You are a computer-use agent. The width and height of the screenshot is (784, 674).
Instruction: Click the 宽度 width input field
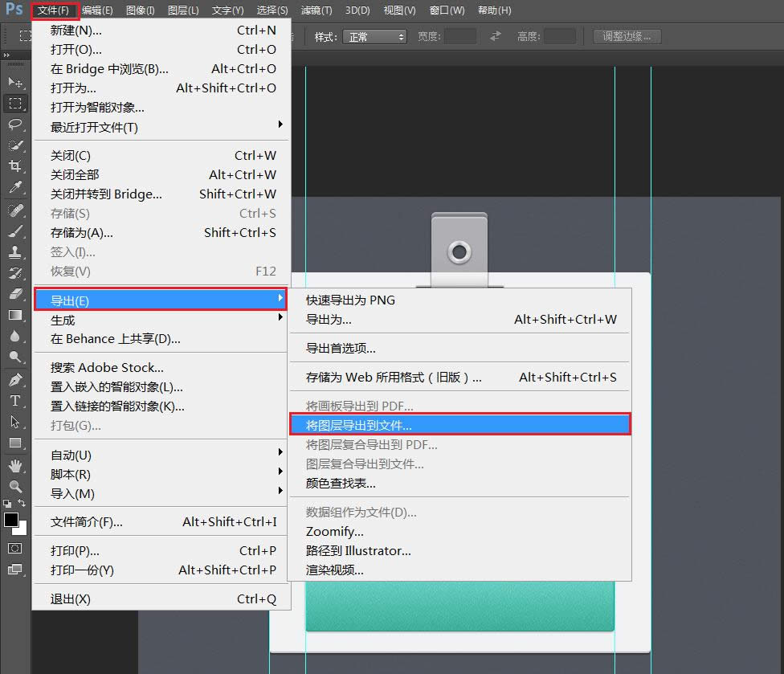[460, 37]
